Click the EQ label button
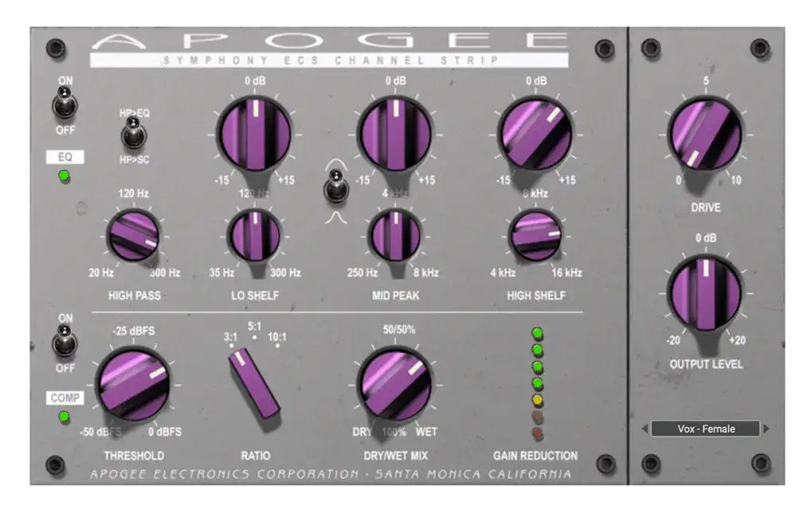The image size is (812, 513). point(65,157)
